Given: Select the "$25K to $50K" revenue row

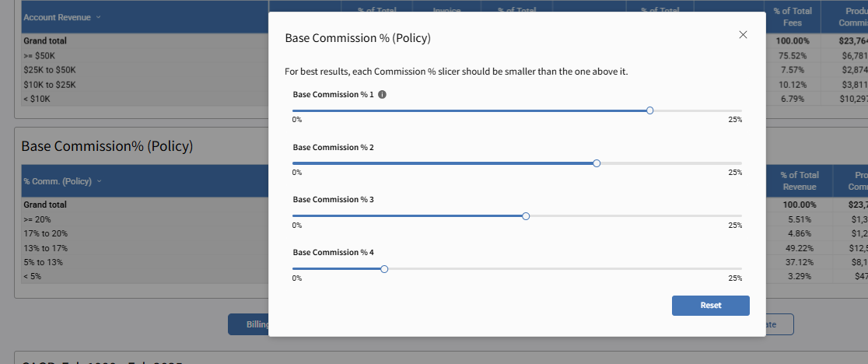Looking at the screenshot, I should (x=49, y=70).
